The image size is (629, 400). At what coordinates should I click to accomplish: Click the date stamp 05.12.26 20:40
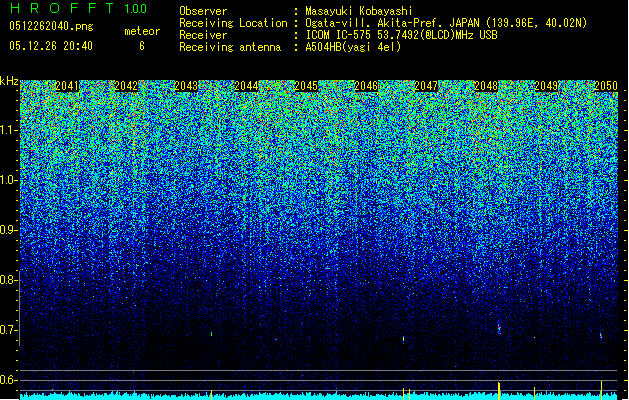[x=51, y=46]
